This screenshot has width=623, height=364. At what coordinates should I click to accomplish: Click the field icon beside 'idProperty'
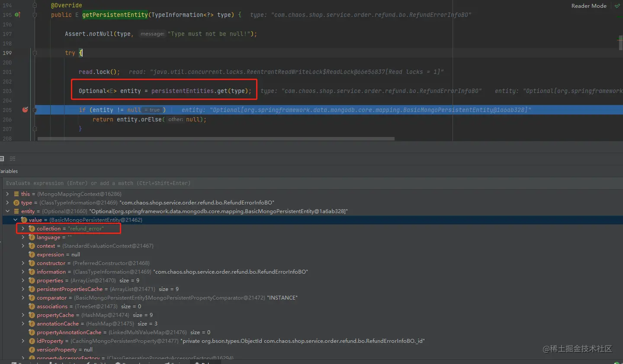point(32,341)
